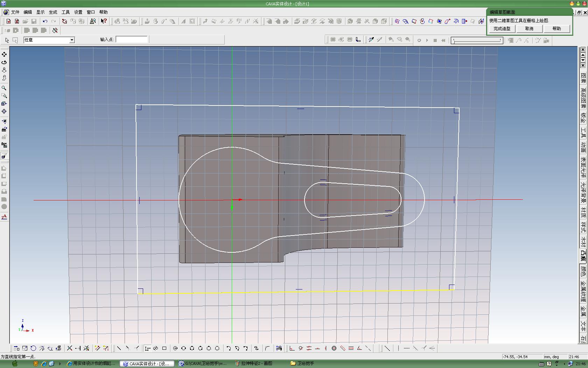Pick the zoom magnifier tool in left sidebar

tap(4, 88)
